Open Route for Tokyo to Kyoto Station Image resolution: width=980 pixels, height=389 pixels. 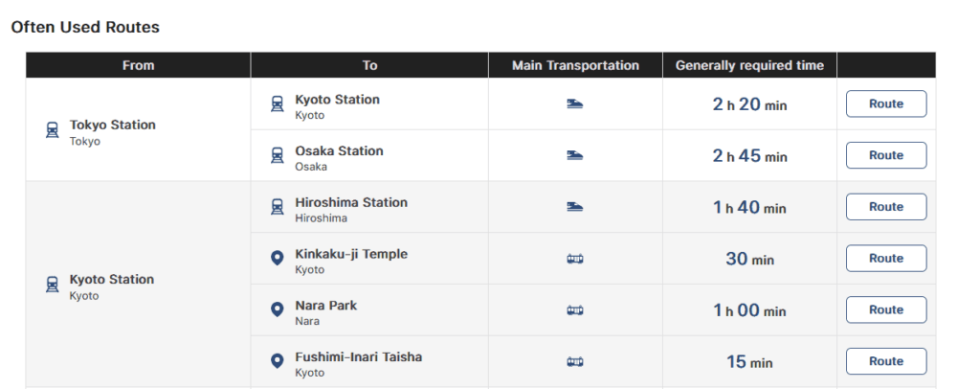(x=885, y=103)
